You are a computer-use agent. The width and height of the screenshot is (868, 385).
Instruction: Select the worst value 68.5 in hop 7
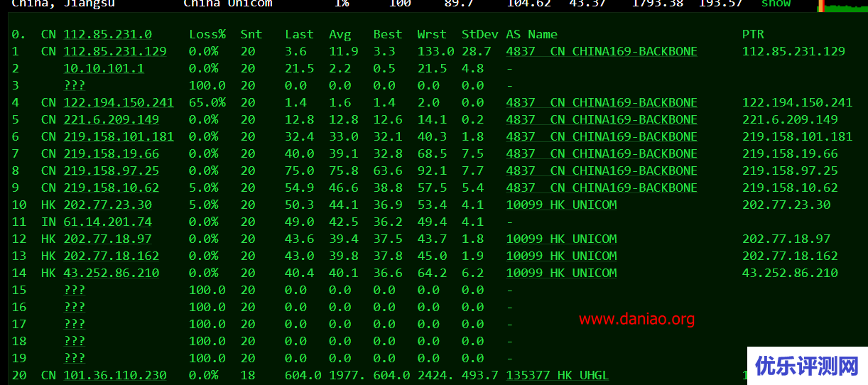pos(433,153)
